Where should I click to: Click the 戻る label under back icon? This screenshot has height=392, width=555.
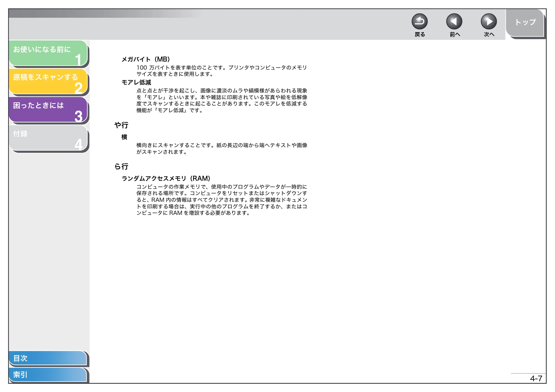pyautogui.click(x=420, y=34)
